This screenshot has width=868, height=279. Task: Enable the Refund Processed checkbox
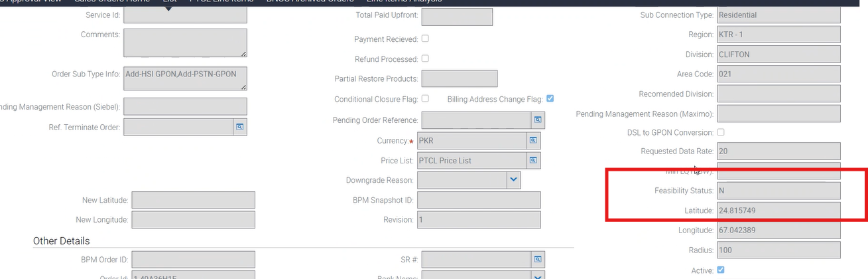[425, 58]
